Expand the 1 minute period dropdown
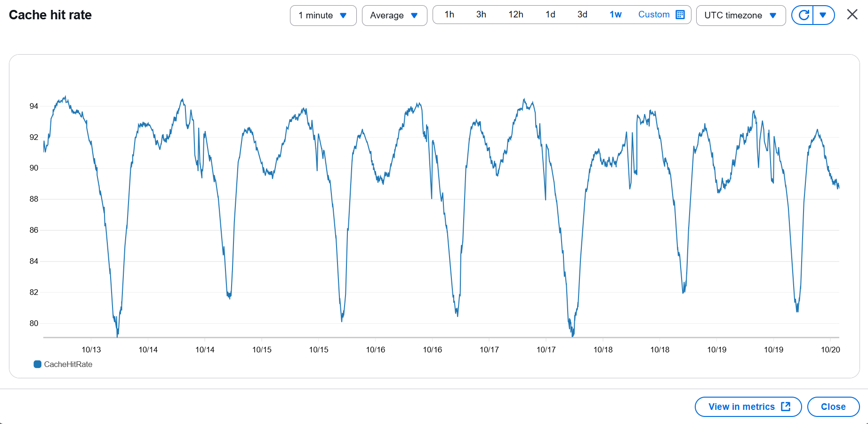 point(323,16)
